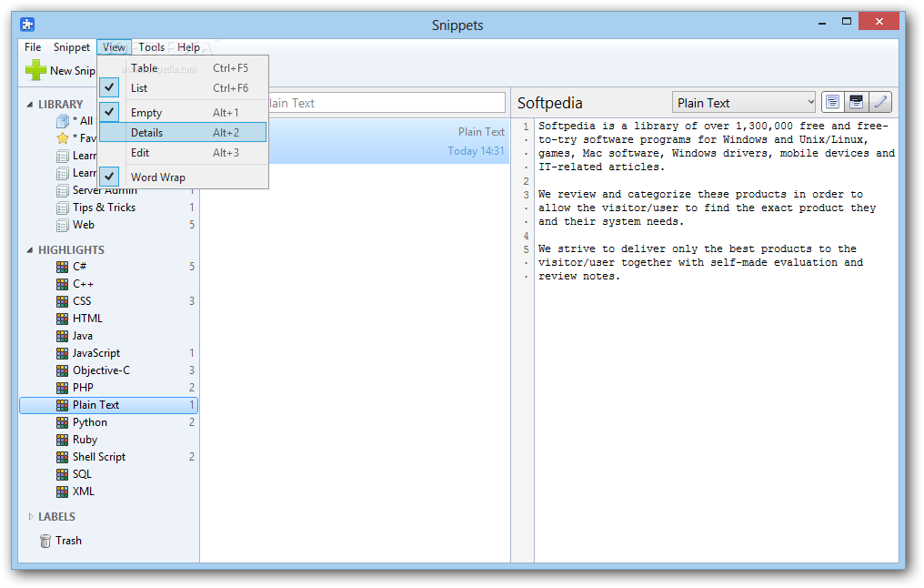Open the File menu
924x588 pixels.
tap(33, 47)
